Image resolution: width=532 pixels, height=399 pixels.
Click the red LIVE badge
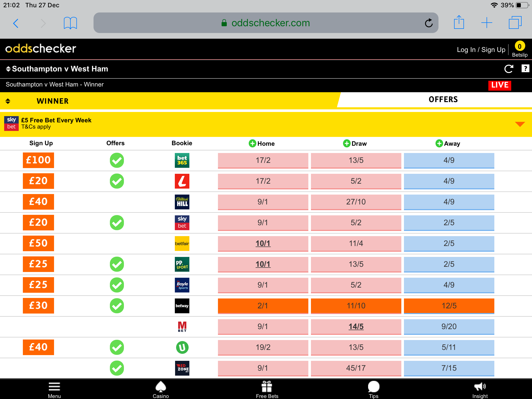[500, 85]
